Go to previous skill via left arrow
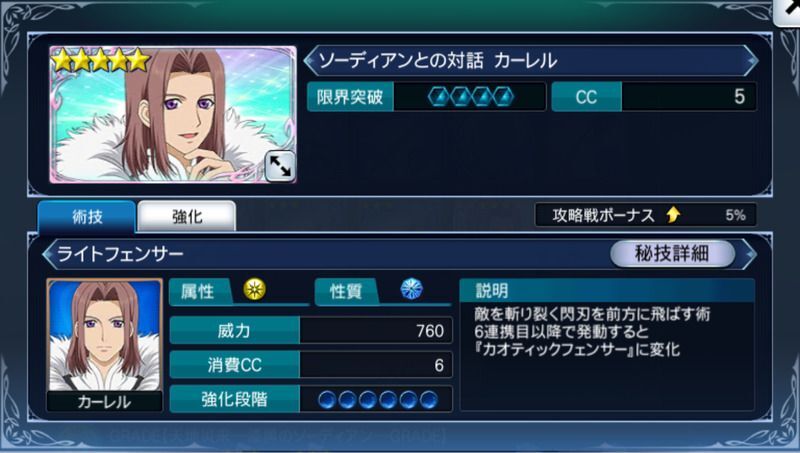 (x=49, y=254)
